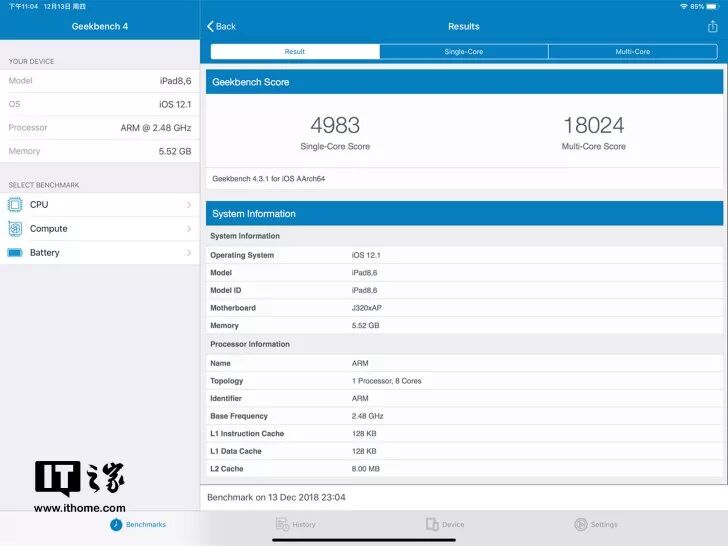Tap the Wi-Fi status icon
This screenshot has height=546, width=728.
[x=684, y=6]
